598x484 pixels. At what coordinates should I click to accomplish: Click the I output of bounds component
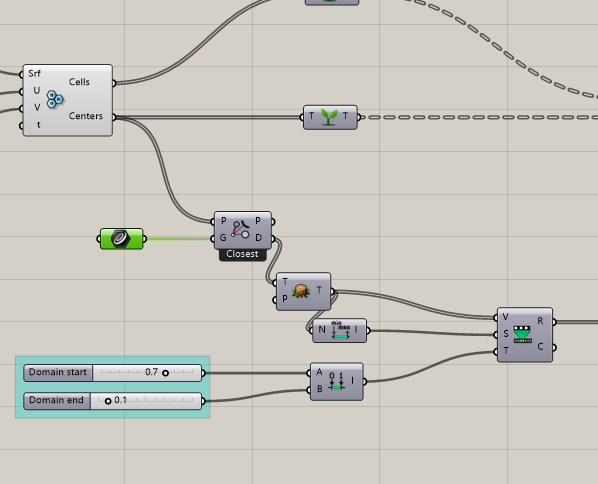coord(356,330)
